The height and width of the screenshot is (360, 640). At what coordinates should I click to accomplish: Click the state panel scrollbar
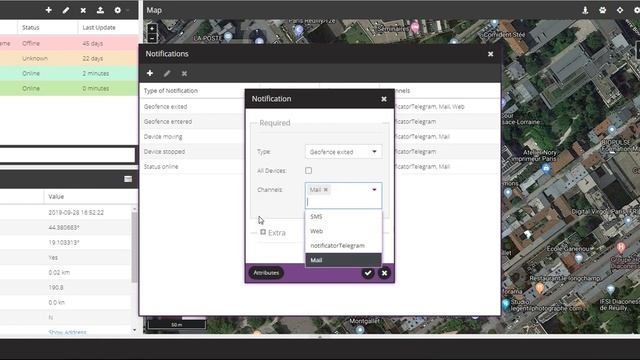pyautogui.click(x=134, y=246)
